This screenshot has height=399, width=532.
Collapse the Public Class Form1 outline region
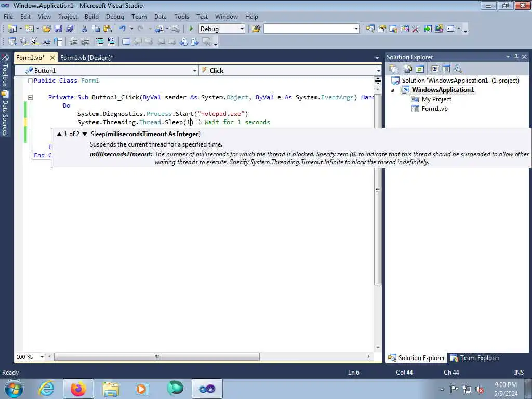pyautogui.click(x=30, y=81)
